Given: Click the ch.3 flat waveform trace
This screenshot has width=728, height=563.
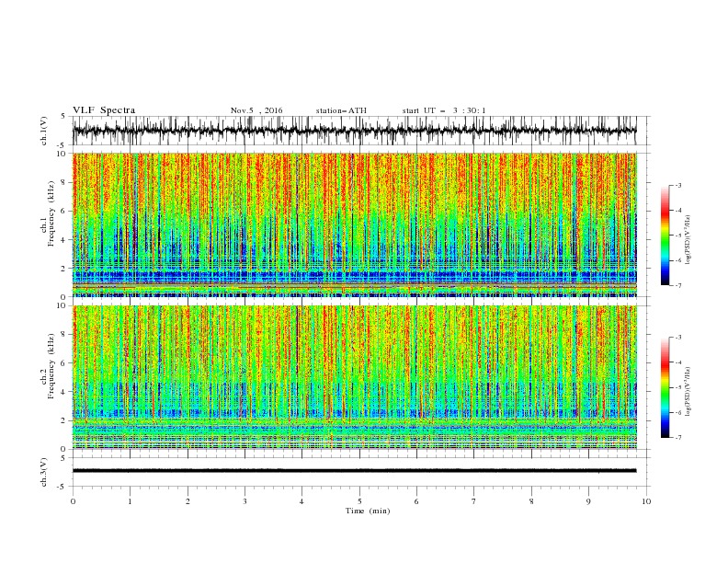Looking at the screenshot, I should pos(354,471).
